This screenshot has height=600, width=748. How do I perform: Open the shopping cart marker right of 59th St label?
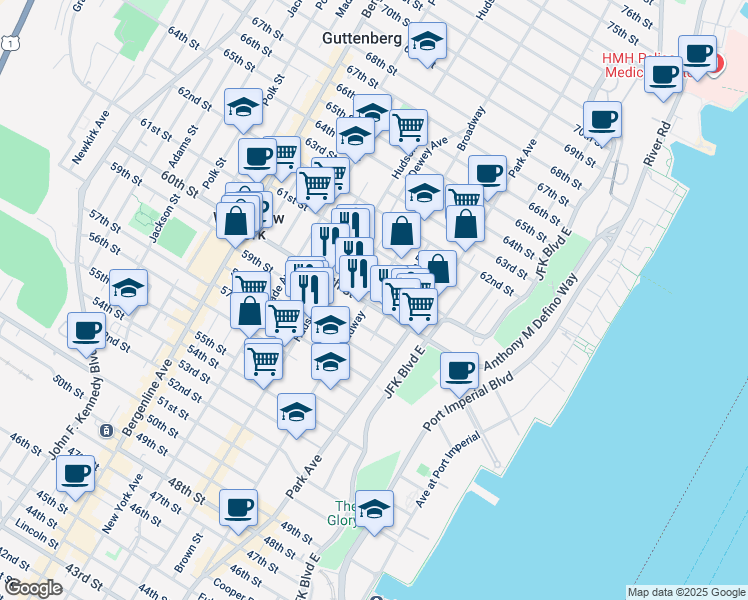point(251,285)
